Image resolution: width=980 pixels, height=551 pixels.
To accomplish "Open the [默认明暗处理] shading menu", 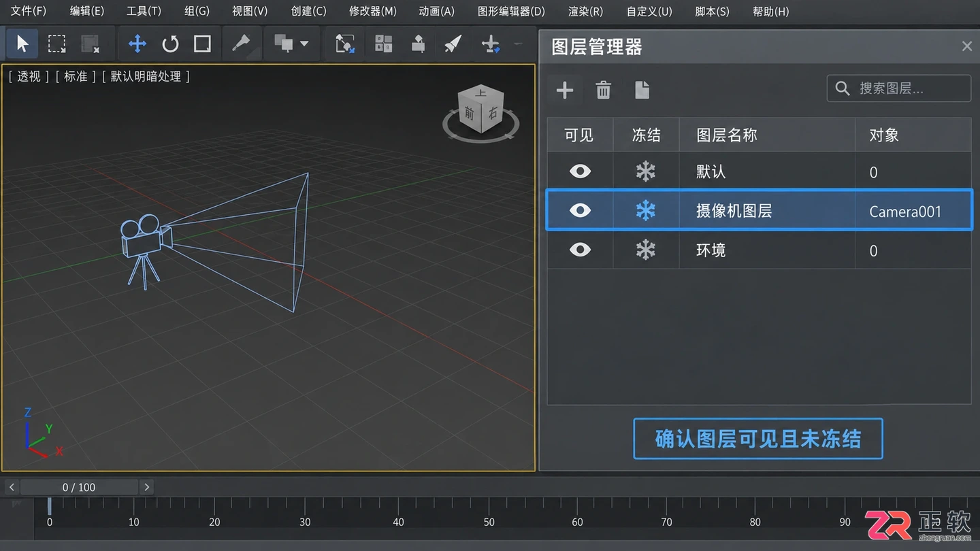I will coord(146,76).
